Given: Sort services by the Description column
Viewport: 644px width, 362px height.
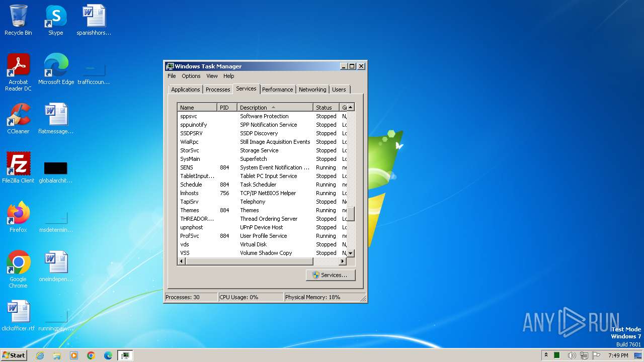Looking at the screenshot, I should point(275,108).
